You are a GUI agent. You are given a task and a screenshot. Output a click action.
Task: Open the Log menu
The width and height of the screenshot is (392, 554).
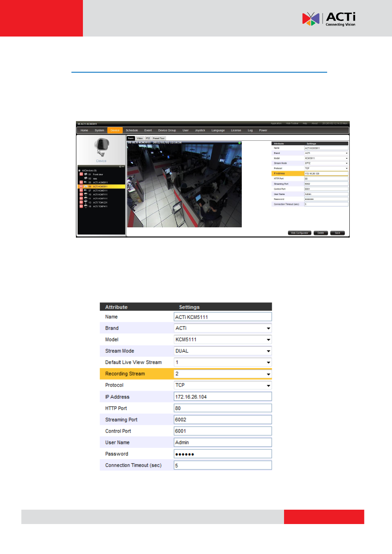[x=250, y=130]
